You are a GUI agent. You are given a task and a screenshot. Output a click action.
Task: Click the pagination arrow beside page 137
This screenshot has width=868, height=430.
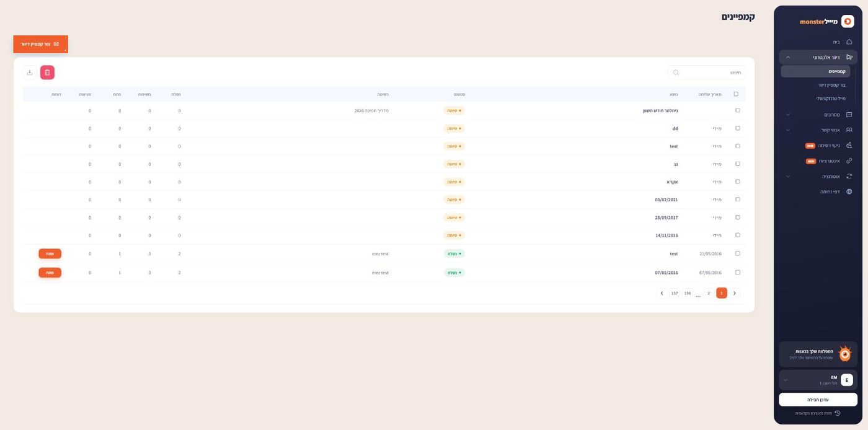[x=662, y=293]
